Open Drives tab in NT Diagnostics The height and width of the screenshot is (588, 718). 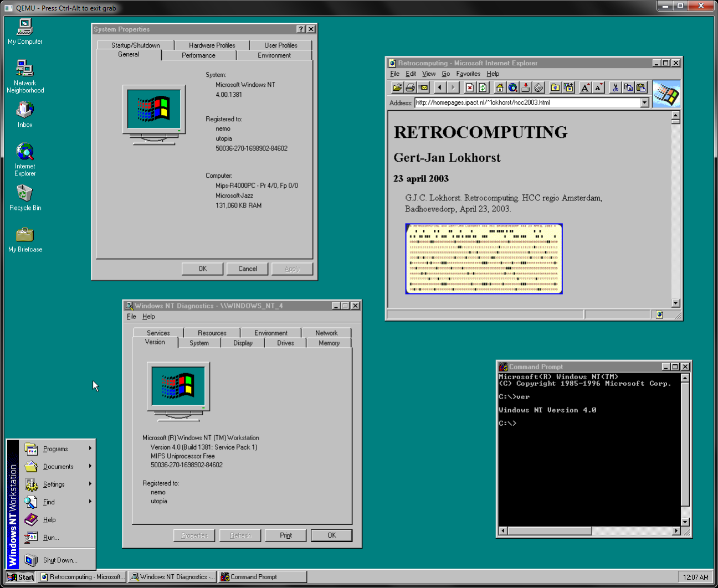click(285, 343)
